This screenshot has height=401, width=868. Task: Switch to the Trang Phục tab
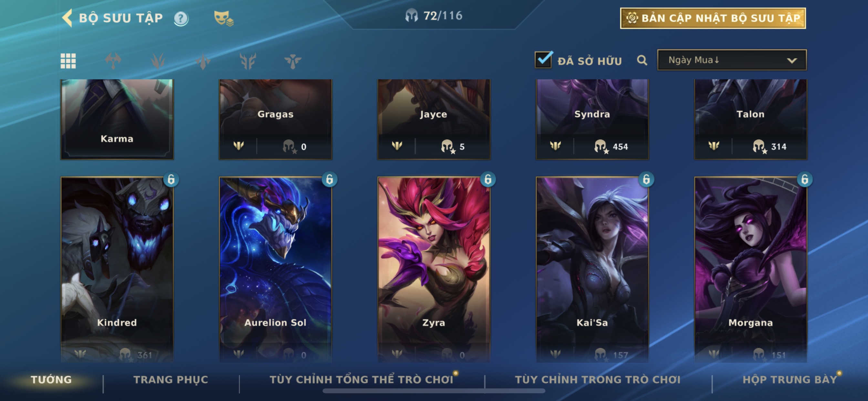click(x=171, y=379)
